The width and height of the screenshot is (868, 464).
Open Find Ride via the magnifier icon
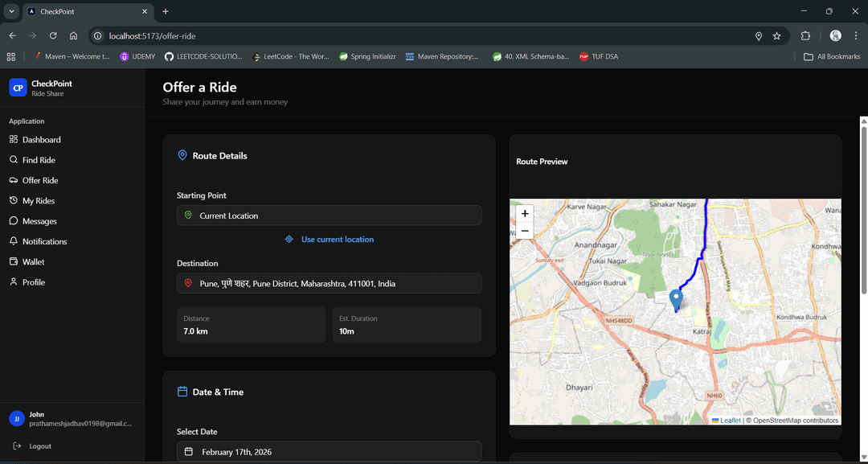tap(13, 159)
